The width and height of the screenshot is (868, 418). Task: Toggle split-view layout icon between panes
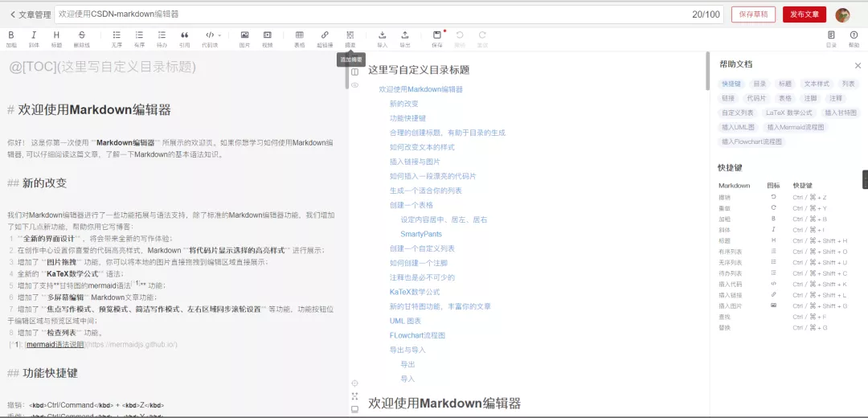[355, 72]
